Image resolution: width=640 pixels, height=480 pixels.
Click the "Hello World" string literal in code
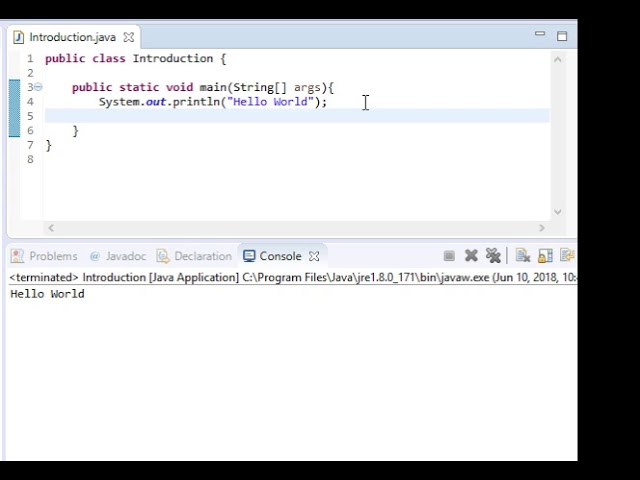[x=271, y=102]
